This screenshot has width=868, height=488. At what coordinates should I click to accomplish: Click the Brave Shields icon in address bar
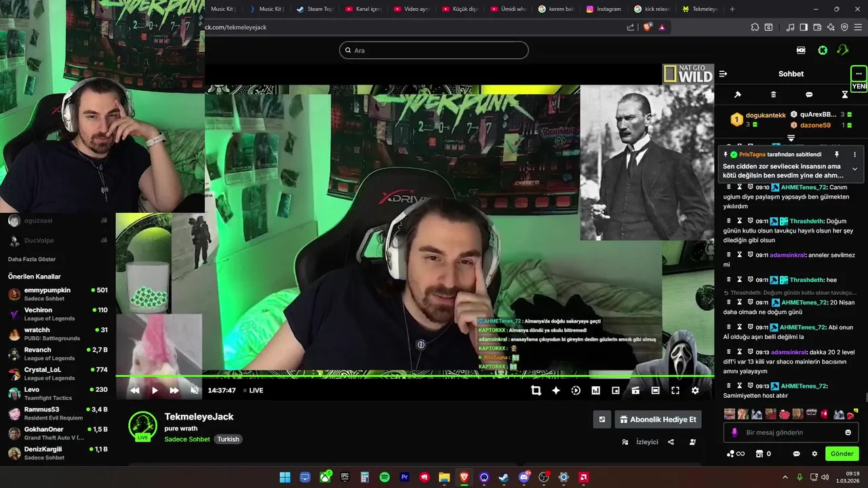647,27
